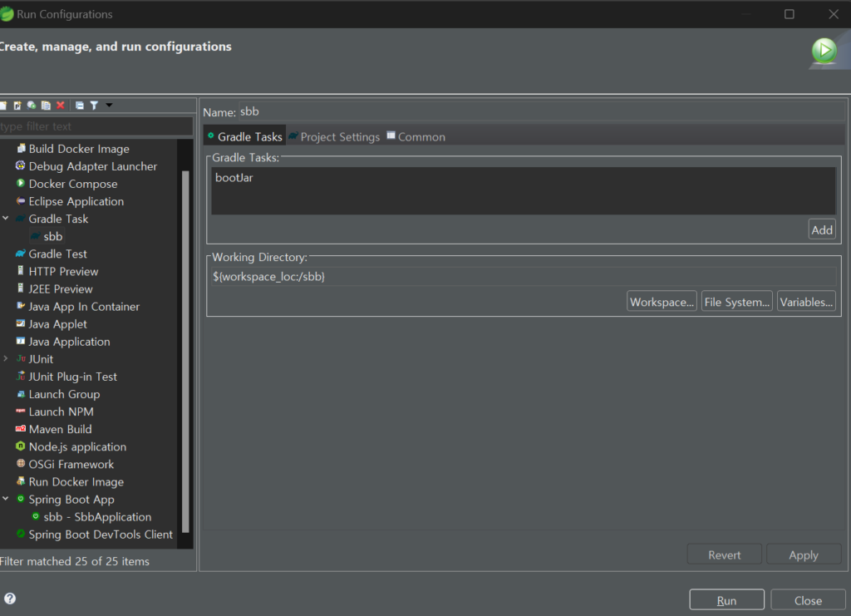The image size is (851, 616).
Task: Click the green run banner icon
Action: [824, 51]
